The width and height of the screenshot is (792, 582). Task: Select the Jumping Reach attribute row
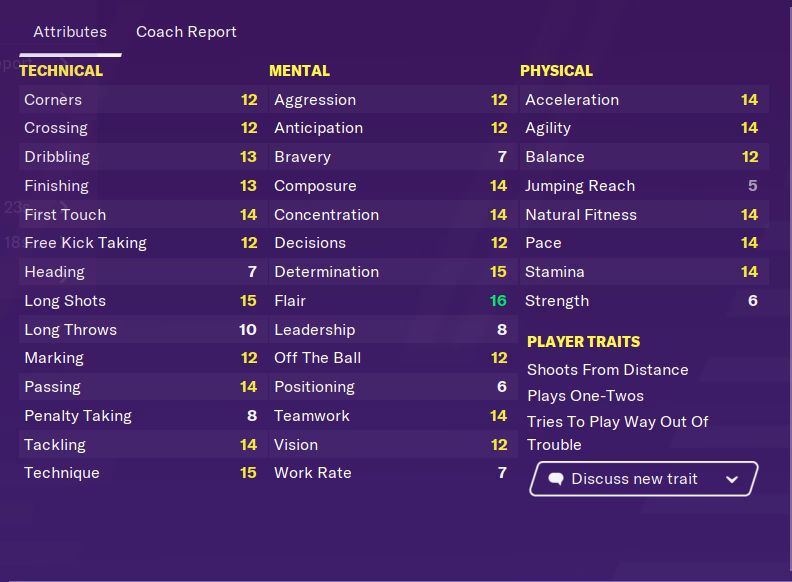click(640, 186)
